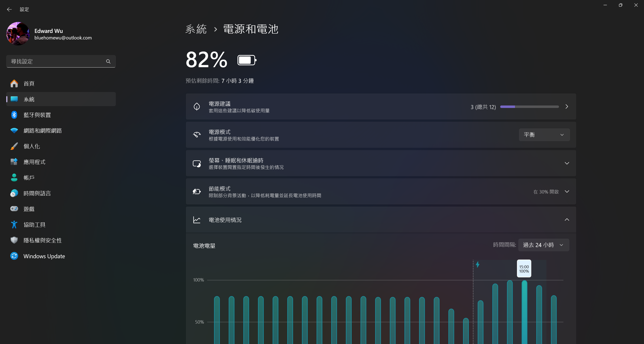Open Network and internet (網路和網際網路)

42,130
